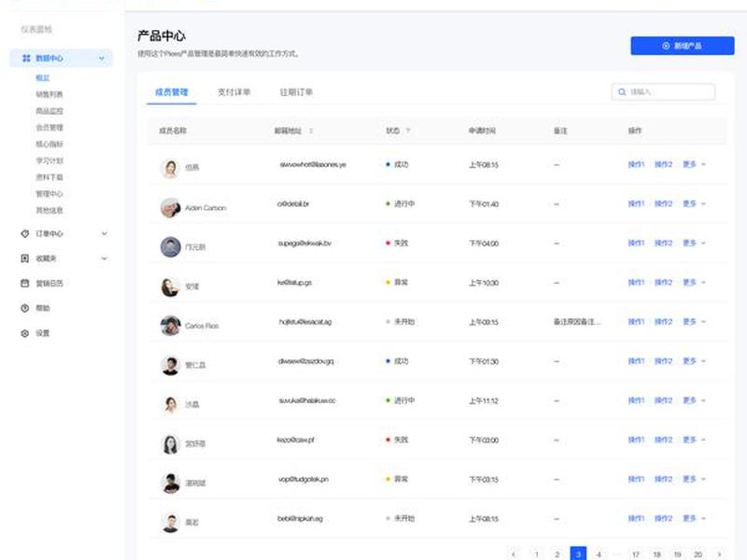The width and height of the screenshot is (747, 560).
Task: Click Aiden Carson's avatar photo
Action: tap(170, 207)
